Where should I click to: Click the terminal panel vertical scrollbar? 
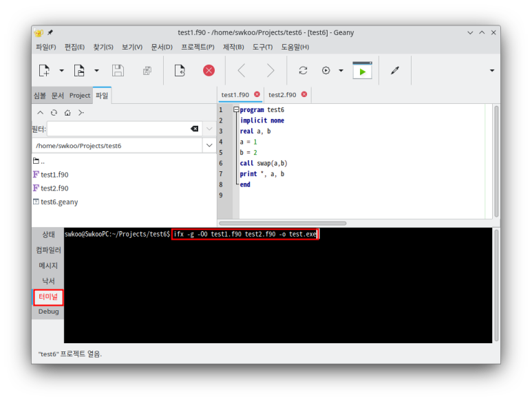click(x=496, y=285)
